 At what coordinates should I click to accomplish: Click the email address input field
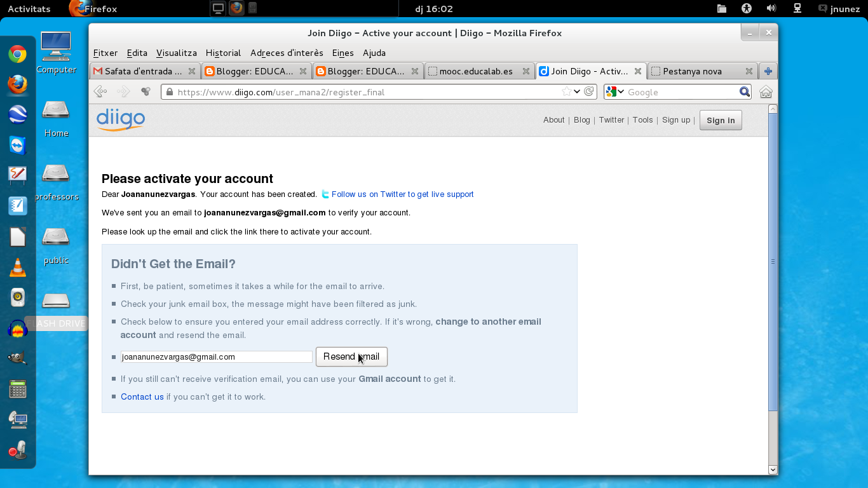(217, 357)
